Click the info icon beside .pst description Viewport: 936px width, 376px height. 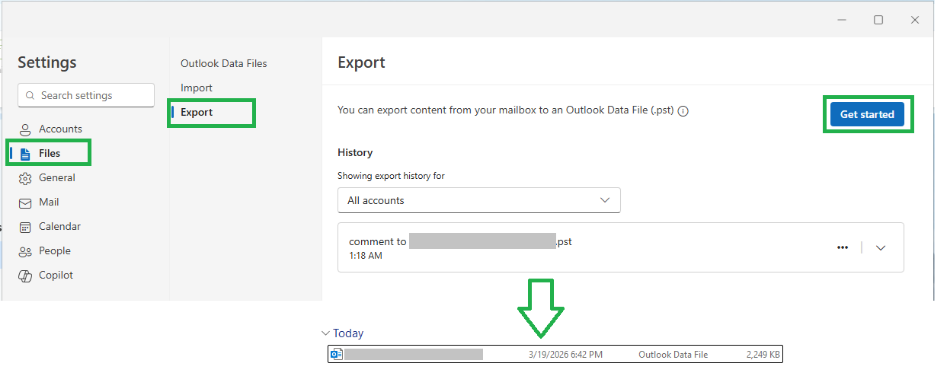683,111
